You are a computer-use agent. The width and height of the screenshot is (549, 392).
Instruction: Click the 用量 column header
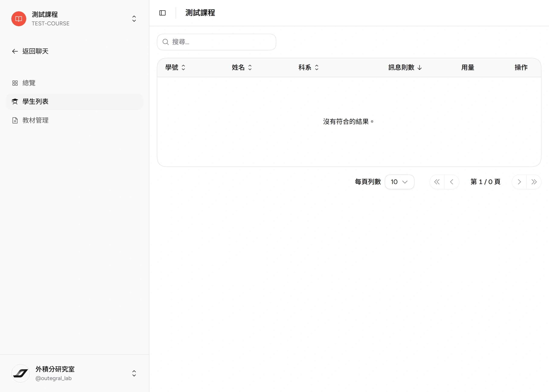coord(468,67)
